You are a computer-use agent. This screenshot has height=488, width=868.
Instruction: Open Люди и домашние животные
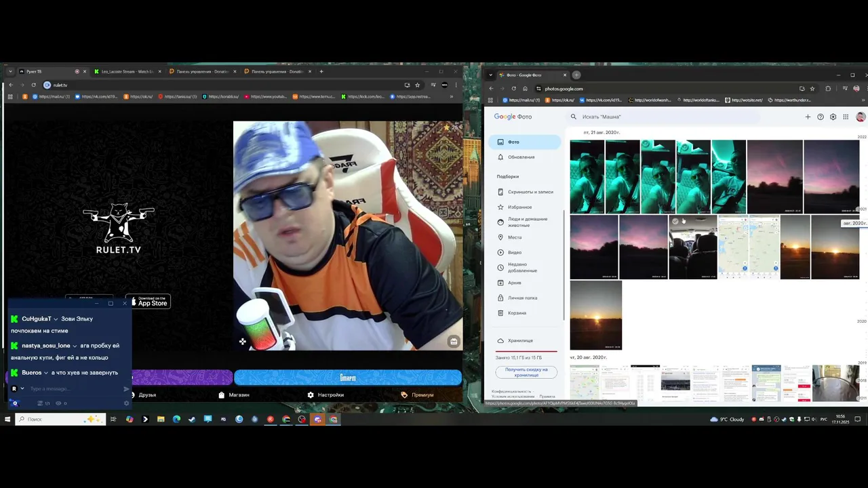pyautogui.click(x=525, y=222)
